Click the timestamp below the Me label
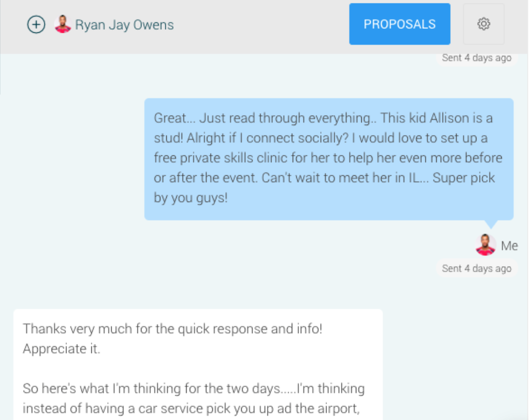Image resolution: width=530 pixels, height=420 pixels. pyautogui.click(x=476, y=269)
